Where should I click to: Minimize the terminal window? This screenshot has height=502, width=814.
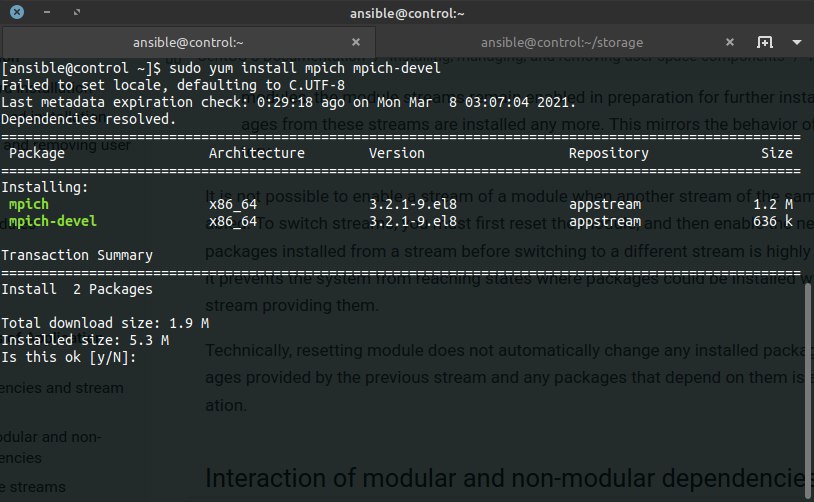[47, 11]
